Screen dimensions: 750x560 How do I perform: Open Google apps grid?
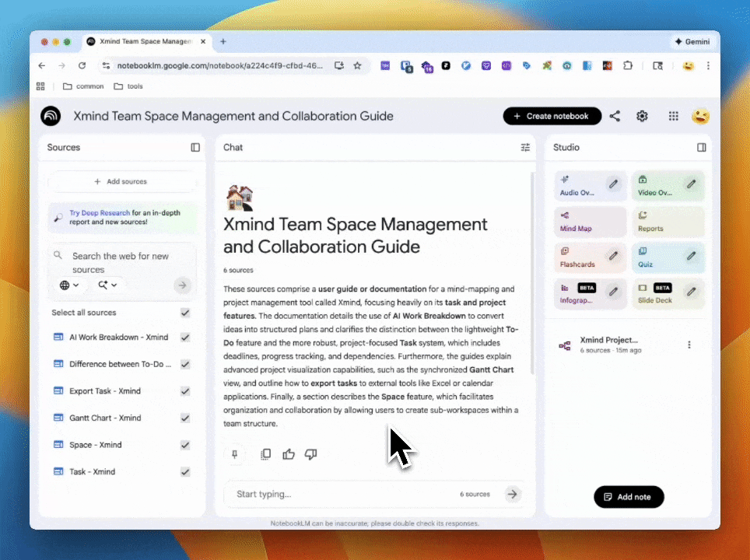[674, 116]
